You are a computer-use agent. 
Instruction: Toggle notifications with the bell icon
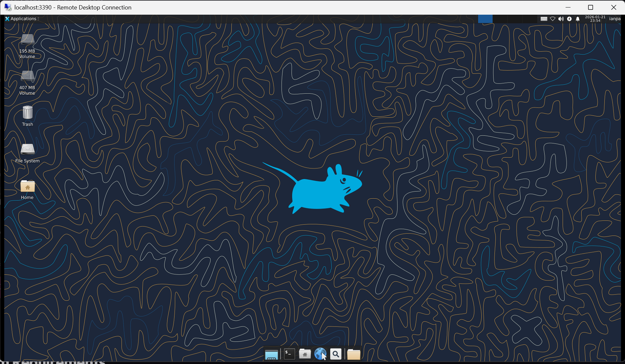pyautogui.click(x=578, y=19)
